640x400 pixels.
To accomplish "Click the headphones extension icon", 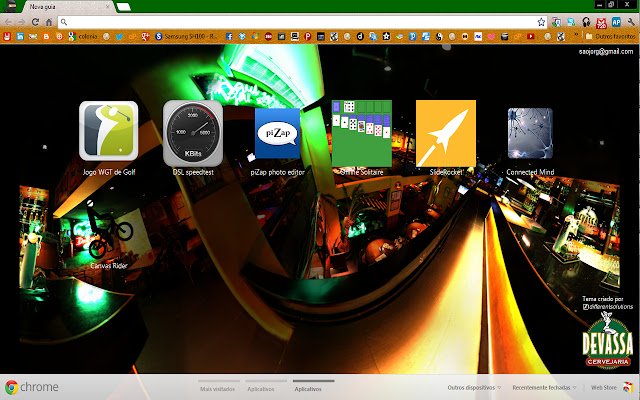I will [587, 22].
